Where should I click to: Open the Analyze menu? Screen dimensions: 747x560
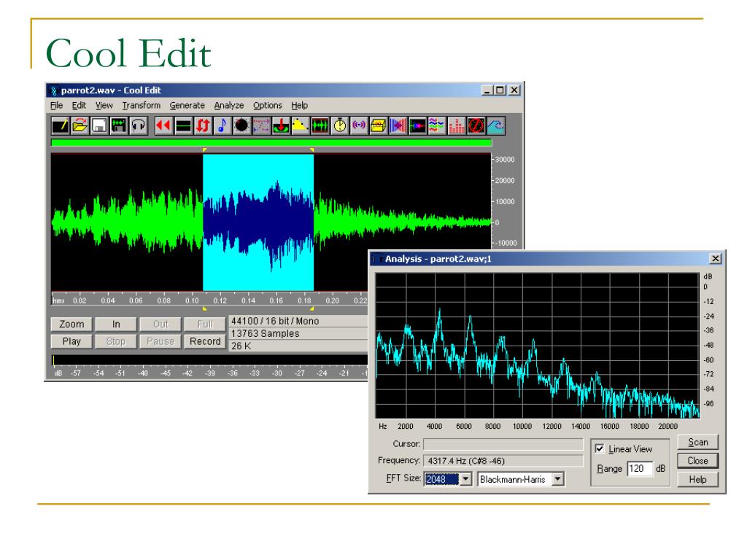(228, 105)
